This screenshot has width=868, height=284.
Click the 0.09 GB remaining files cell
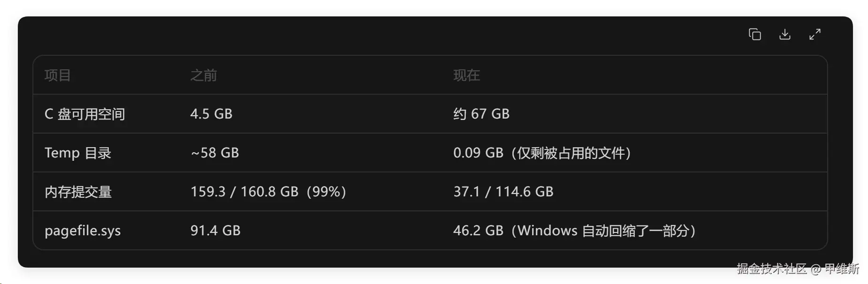[x=542, y=153]
